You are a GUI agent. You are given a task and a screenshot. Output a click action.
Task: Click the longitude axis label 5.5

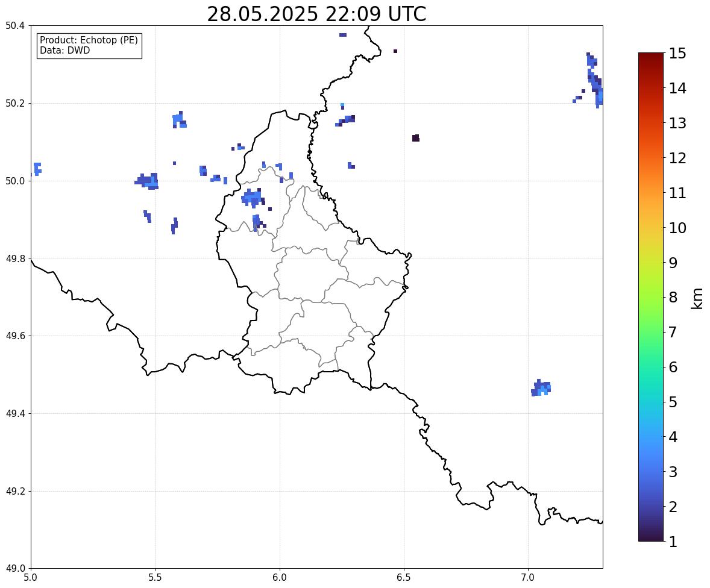pos(155,578)
